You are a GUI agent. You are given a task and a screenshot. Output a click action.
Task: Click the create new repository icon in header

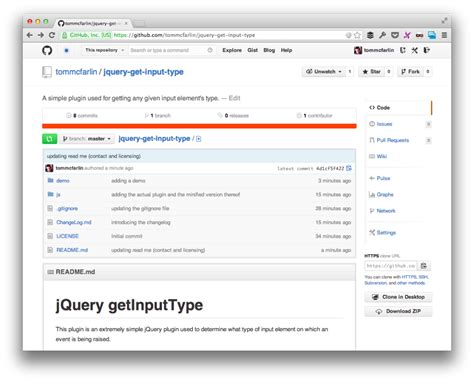click(x=403, y=50)
